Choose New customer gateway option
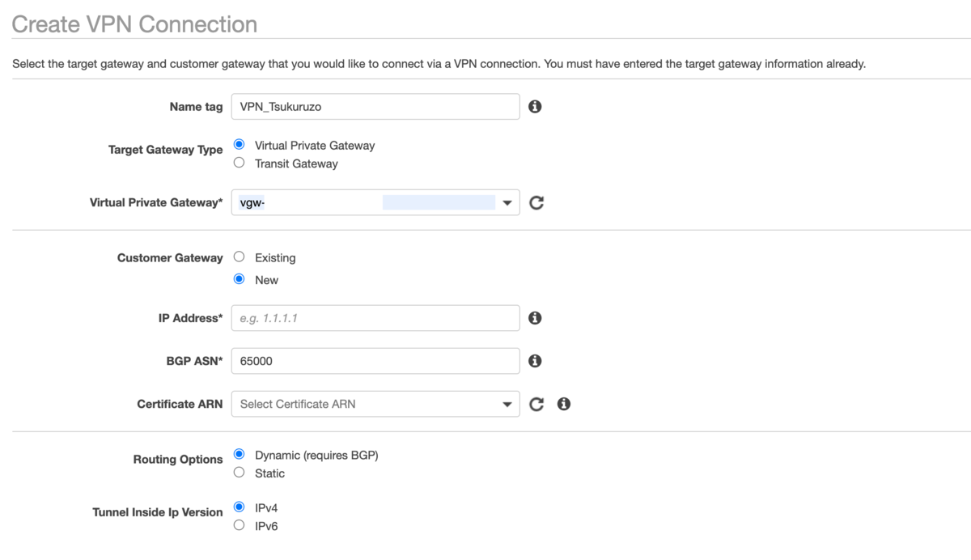This screenshot has height=560, width=971. (x=239, y=279)
